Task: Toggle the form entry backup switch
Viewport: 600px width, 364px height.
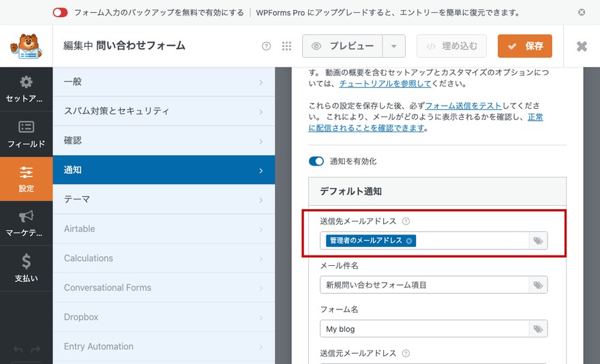Action: 60,13
